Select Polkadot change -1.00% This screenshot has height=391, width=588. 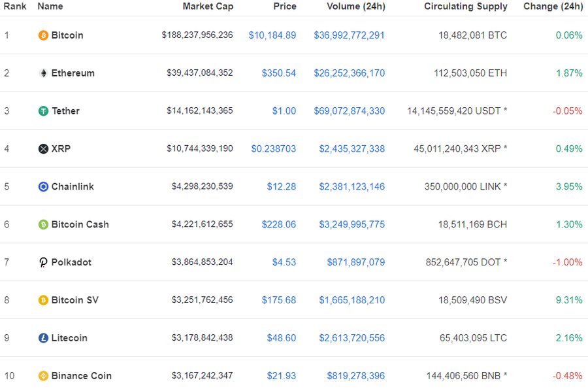point(567,262)
